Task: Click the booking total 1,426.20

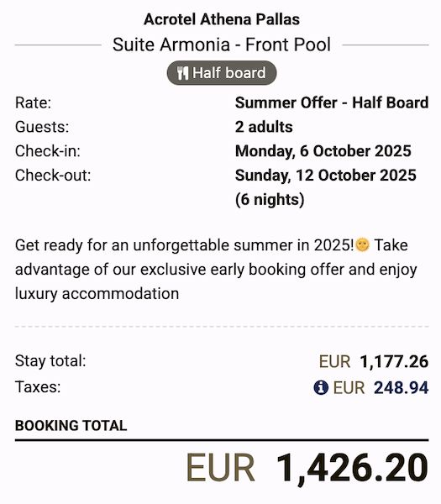Action: coord(352,468)
